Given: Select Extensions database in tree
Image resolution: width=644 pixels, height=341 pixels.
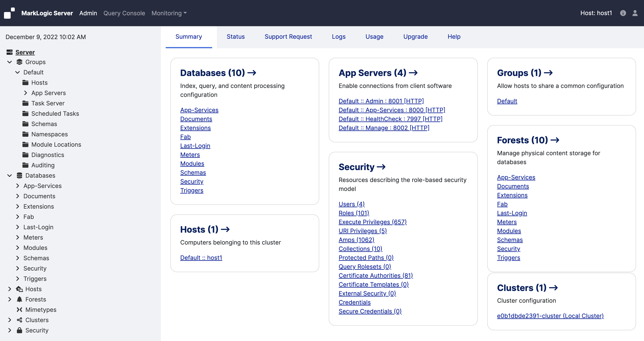Looking at the screenshot, I should [39, 206].
